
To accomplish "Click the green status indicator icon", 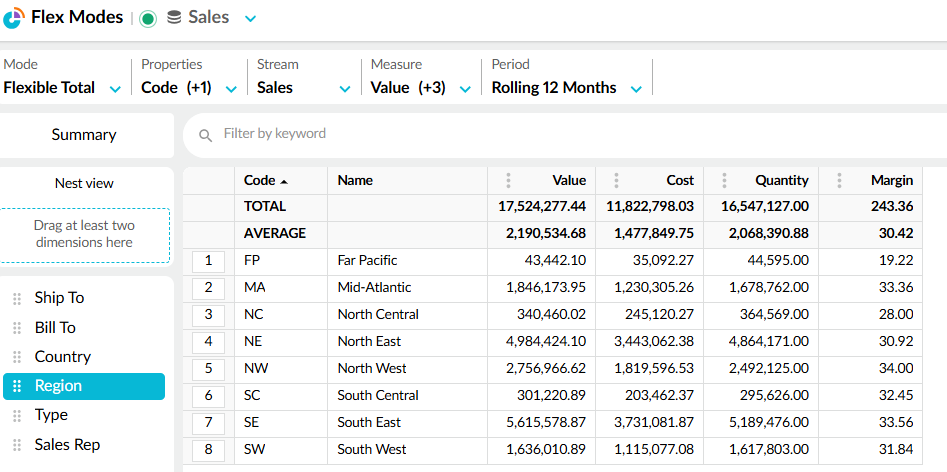I will (x=148, y=18).
